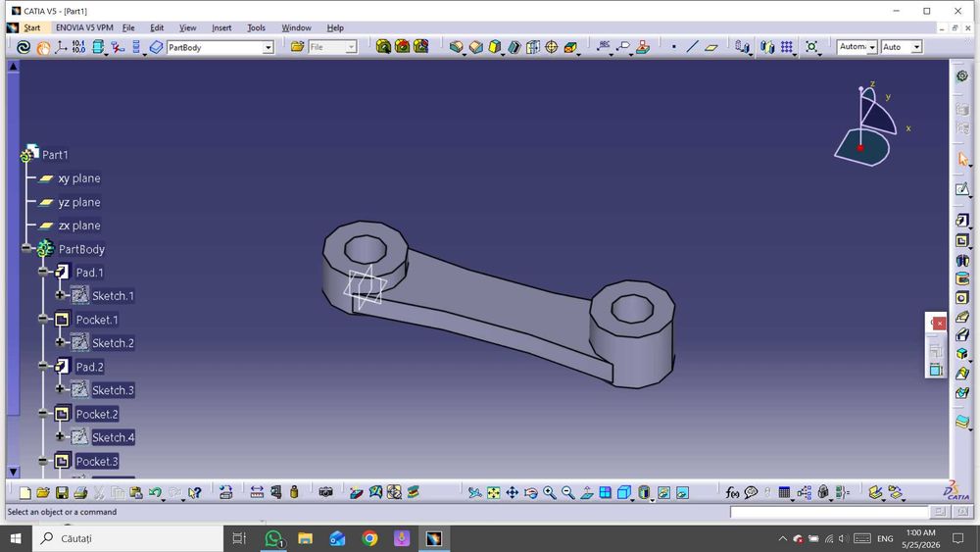Open the Insert menu

click(x=221, y=28)
